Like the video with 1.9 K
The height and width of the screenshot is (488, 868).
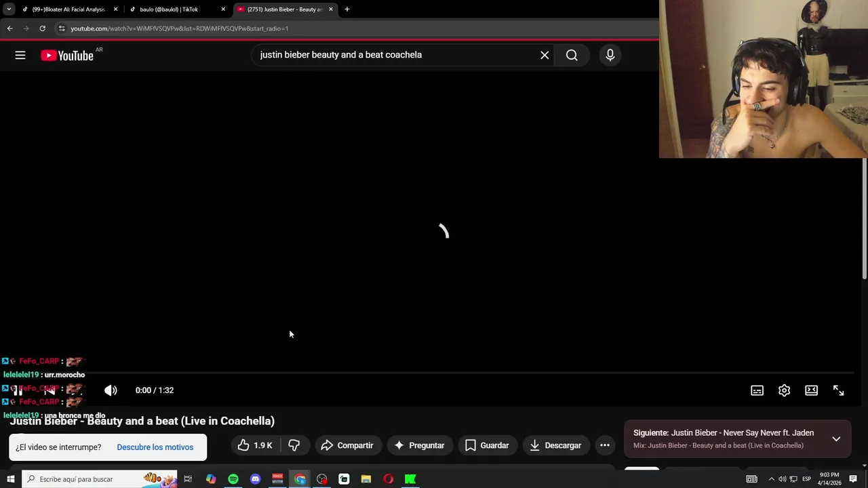point(255,445)
